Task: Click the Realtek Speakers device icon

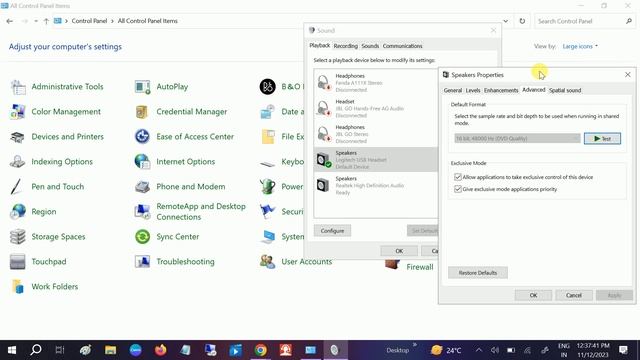Action: pos(323,185)
